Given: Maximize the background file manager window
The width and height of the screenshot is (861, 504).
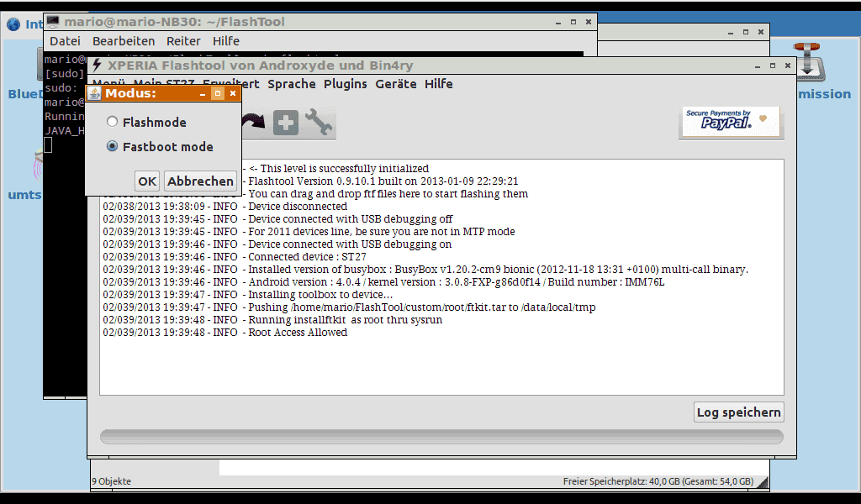Looking at the screenshot, I should click(x=746, y=32).
